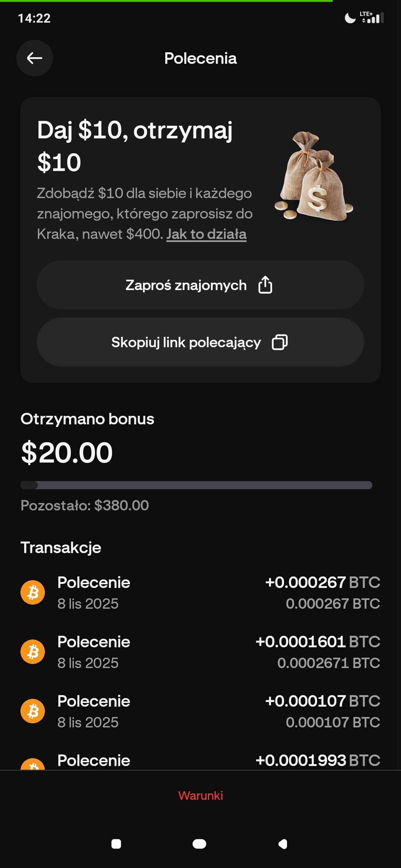The height and width of the screenshot is (868, 401).
Task: Open the Polecenie transaction of +0.0001601 BTC
Action: pyautogui.click(x=200, y=652)
